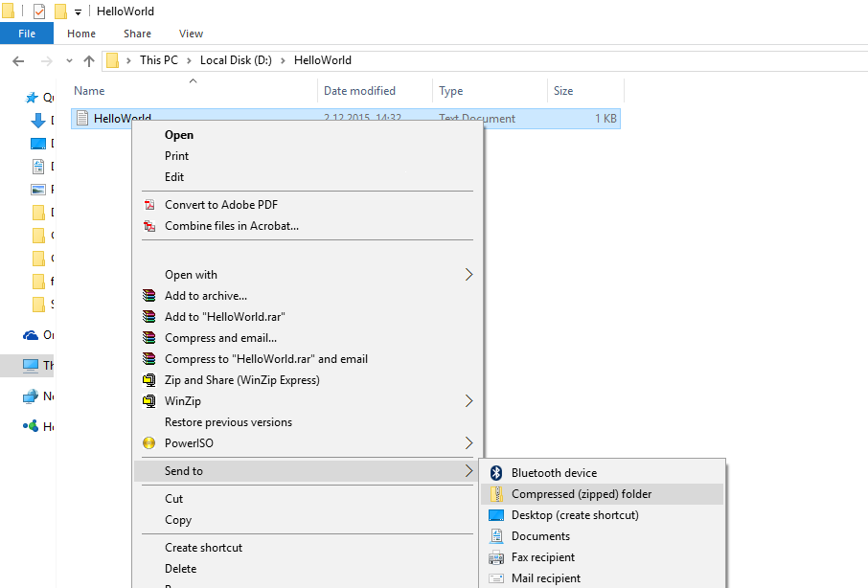Image resolution: width=868 pixels, height=588 pixels.
Task: Expand chevron after This PC breadcrumb
Action: click(x=189, y=60)
